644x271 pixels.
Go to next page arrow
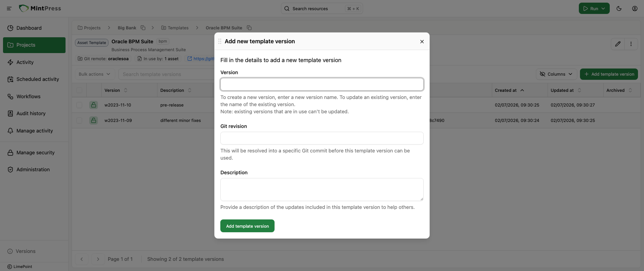click(98, 259)
